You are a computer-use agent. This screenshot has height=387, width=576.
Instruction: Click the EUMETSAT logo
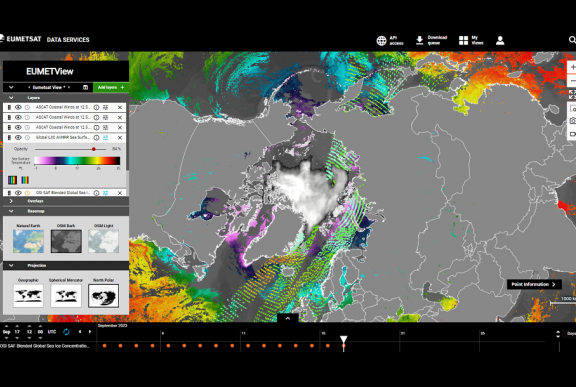(21, 39)
